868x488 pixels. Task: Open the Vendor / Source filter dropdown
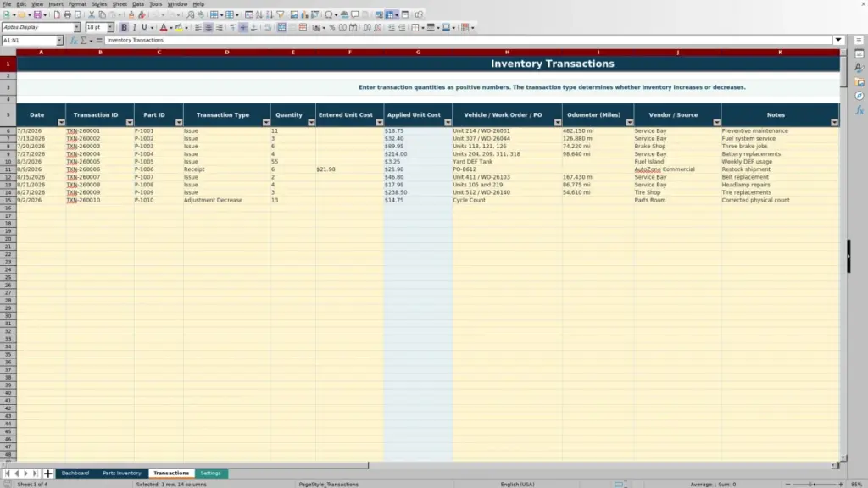[717, 122]
